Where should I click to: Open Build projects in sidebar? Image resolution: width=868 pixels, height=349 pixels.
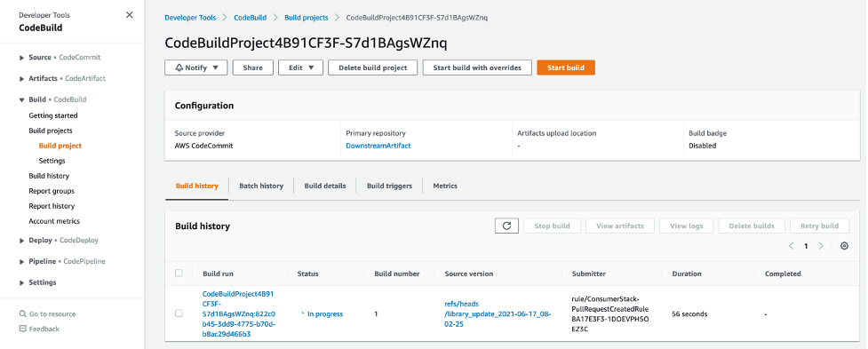[x=51, y=131]
